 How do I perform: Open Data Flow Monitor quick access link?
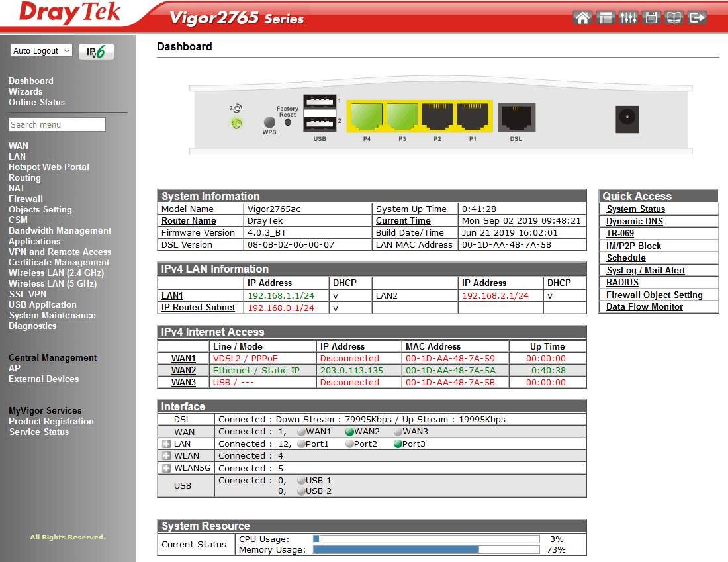pos(644,307)
